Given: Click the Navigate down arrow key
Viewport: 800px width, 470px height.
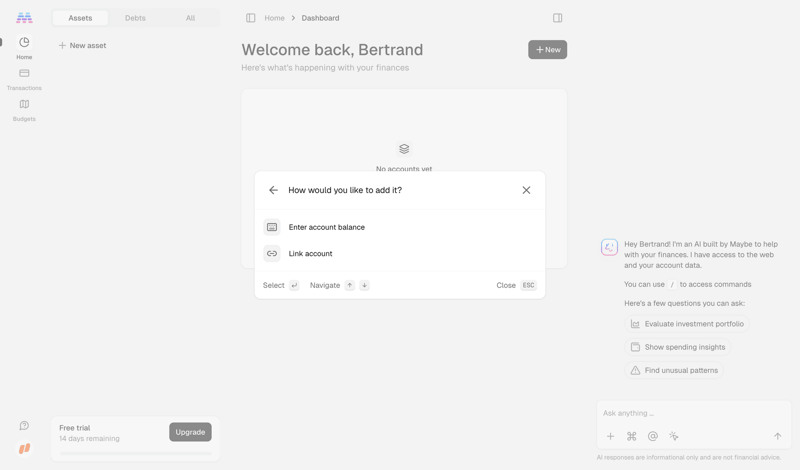Looking at the screenshot, I should pyautogui.click(x=364, y=285).
